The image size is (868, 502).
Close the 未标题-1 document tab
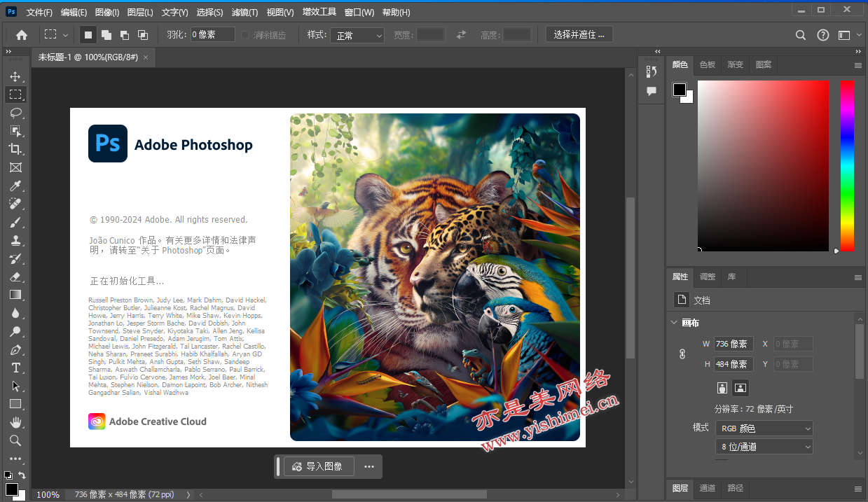coord(146,57)
